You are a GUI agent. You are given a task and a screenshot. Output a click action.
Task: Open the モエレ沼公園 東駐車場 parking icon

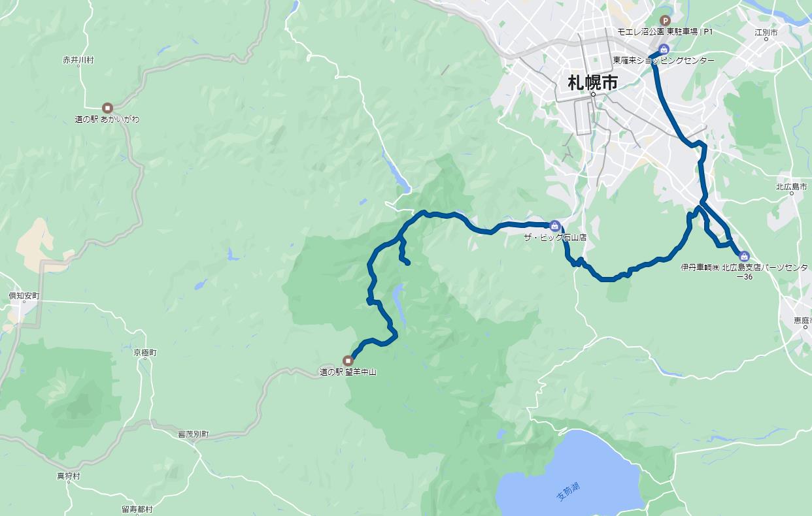click(x=666, y=20)
